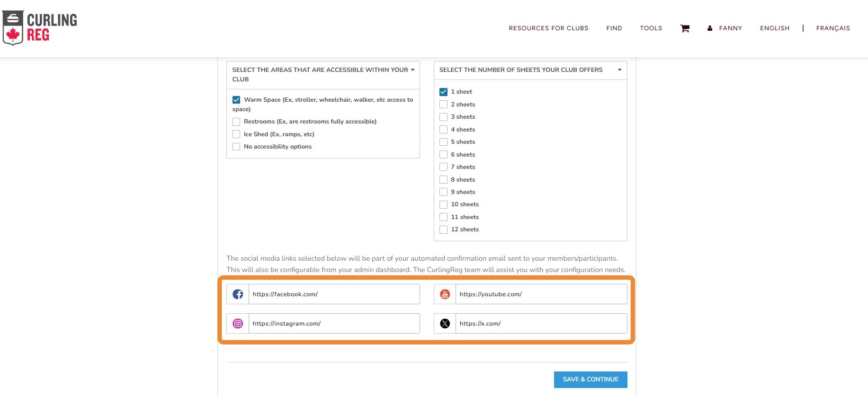Image resolution: width=868 pixels, height=397 pixels.
Task: Enable the Restrooms accessibility checkbox
Action: point(236,122)
